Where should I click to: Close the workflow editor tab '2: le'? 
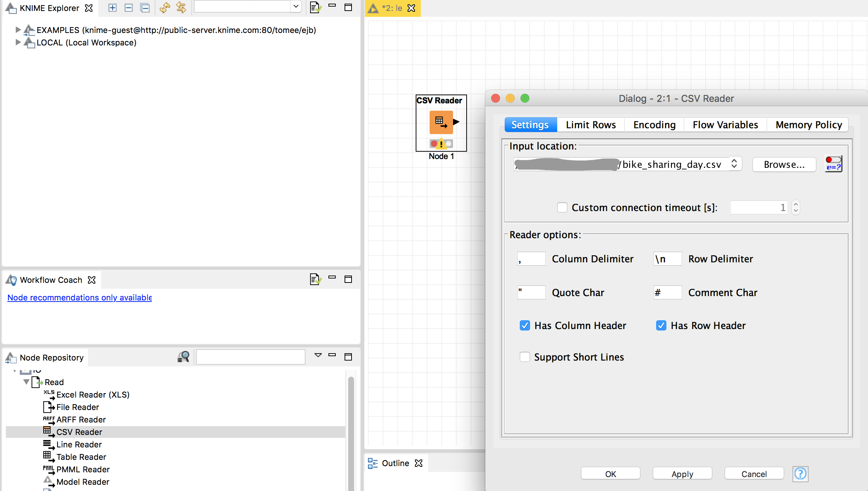[411, 8]
